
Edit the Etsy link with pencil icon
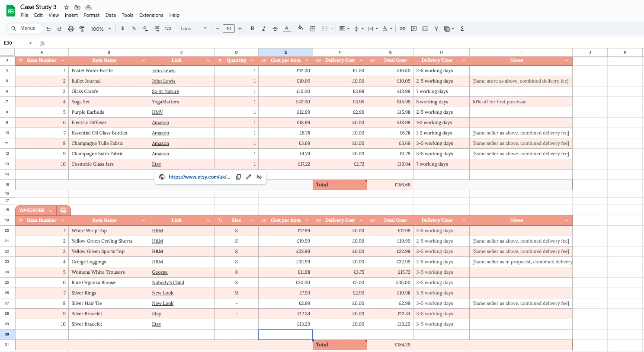click(x=249, y=177)
